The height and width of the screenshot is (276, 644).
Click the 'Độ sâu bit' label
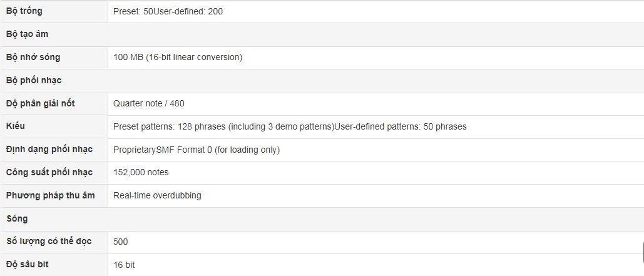[28, 265]
